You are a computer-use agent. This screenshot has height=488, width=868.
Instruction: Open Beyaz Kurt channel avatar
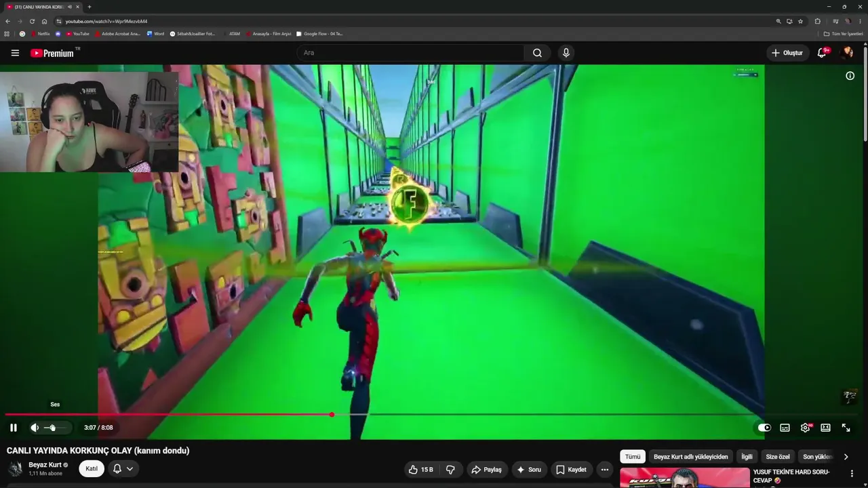coord(15,468)
